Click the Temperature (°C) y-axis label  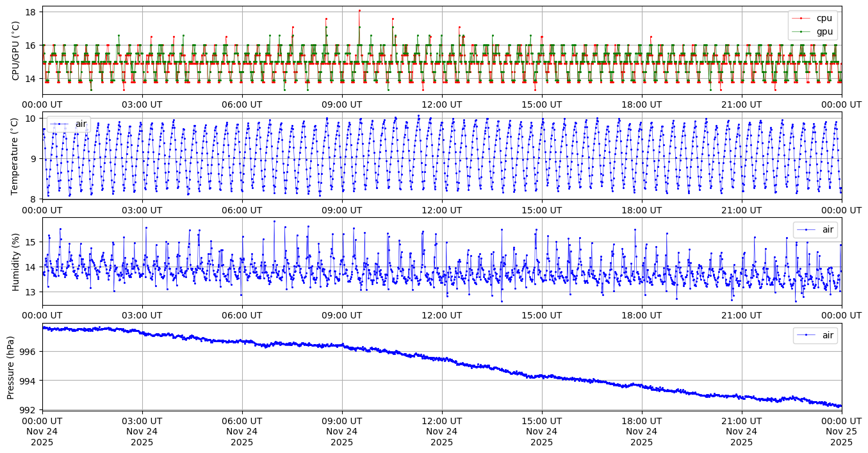point(16,156)
